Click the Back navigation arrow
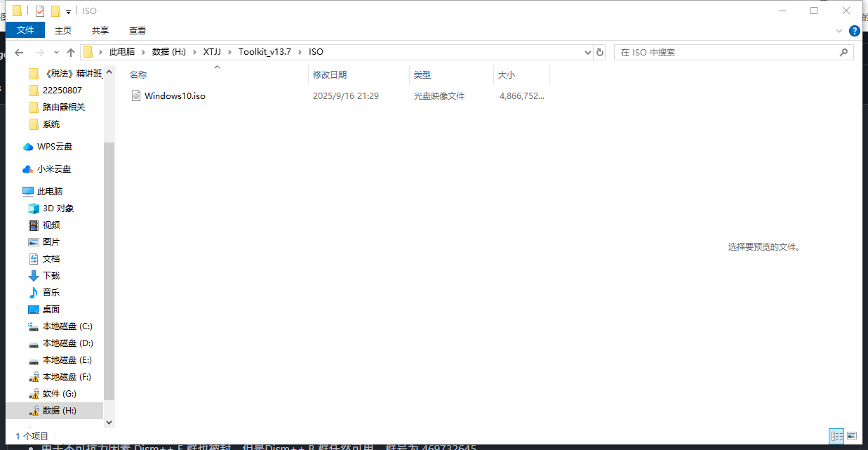The image size is (868, 450). tap(19, 53)
